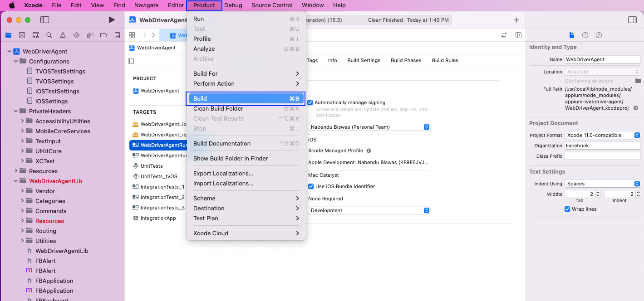Screen dimensions: 644x301
Task: Switch to the Build Phases tab
Action: tap(406, 60)
